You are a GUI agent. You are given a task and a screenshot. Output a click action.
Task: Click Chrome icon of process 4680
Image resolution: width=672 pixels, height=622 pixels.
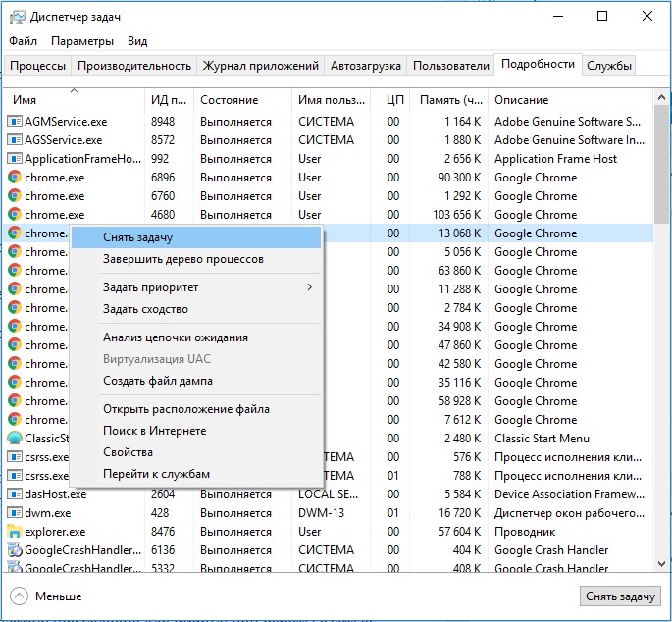pos(14,215)
